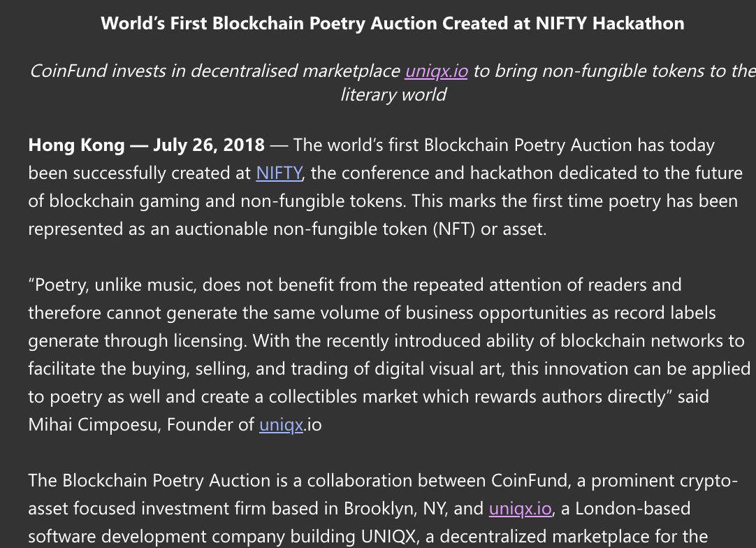Click the NIFTY hyperlink
Image resolution: width=756 pixels, height=548 pixels.
(279, 173)
